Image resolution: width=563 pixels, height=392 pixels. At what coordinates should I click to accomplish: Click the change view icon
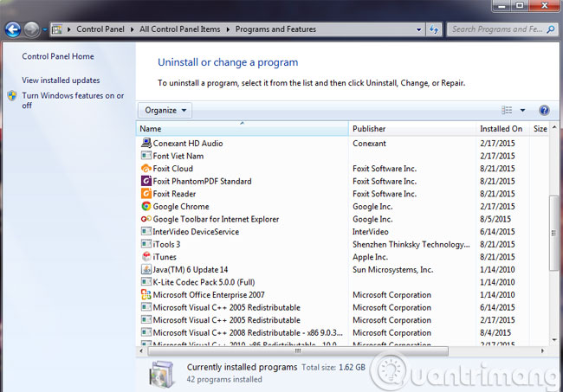(x=507, y=110)
